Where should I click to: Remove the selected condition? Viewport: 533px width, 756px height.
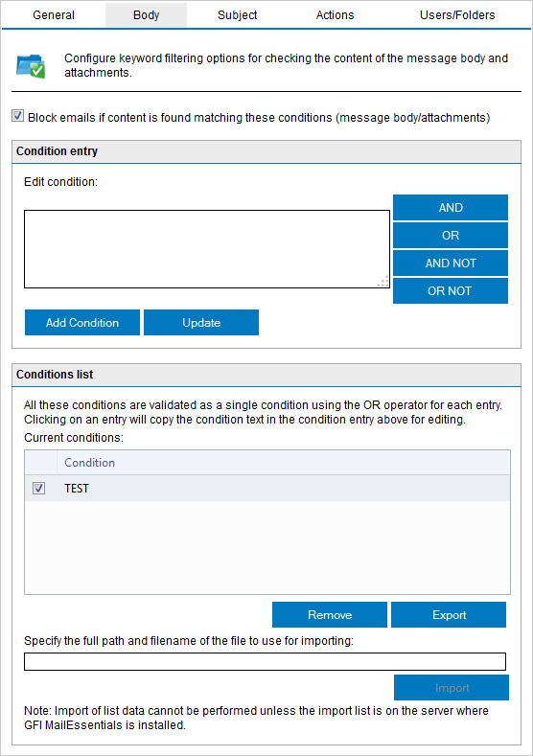(x=330, y=615)
